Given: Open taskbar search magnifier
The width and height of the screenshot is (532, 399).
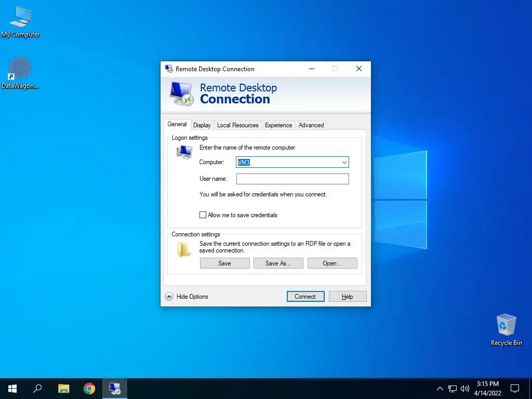Looking at the screenshot, I should [37, 389].
